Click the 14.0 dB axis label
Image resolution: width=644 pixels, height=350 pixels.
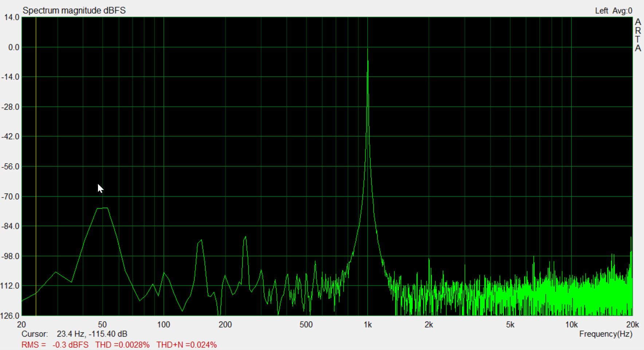pos(12,17)
